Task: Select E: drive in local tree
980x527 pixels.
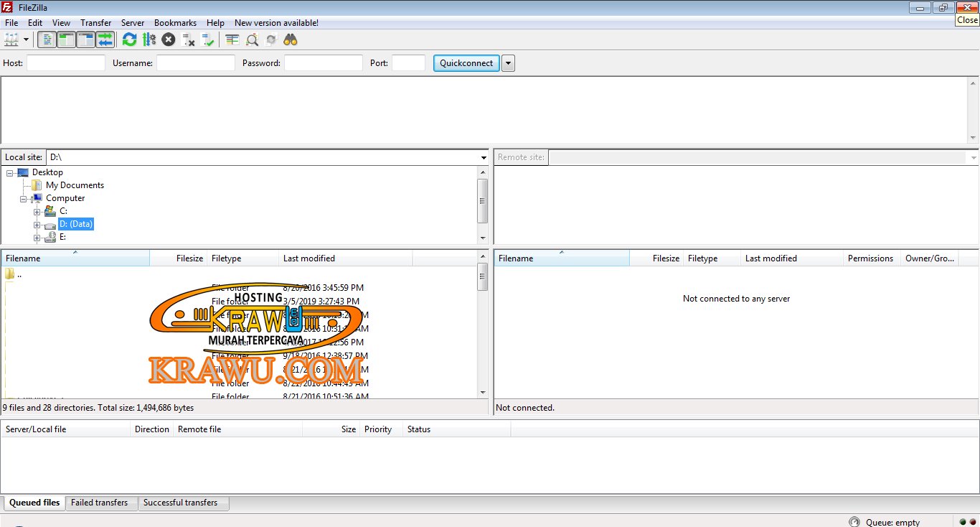Action: tap(62, 237)
